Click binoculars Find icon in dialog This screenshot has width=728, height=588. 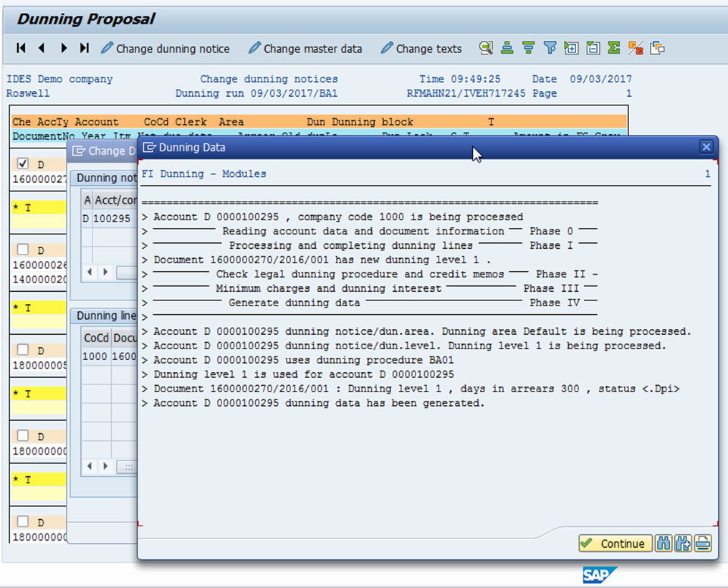tap(664, 543)
